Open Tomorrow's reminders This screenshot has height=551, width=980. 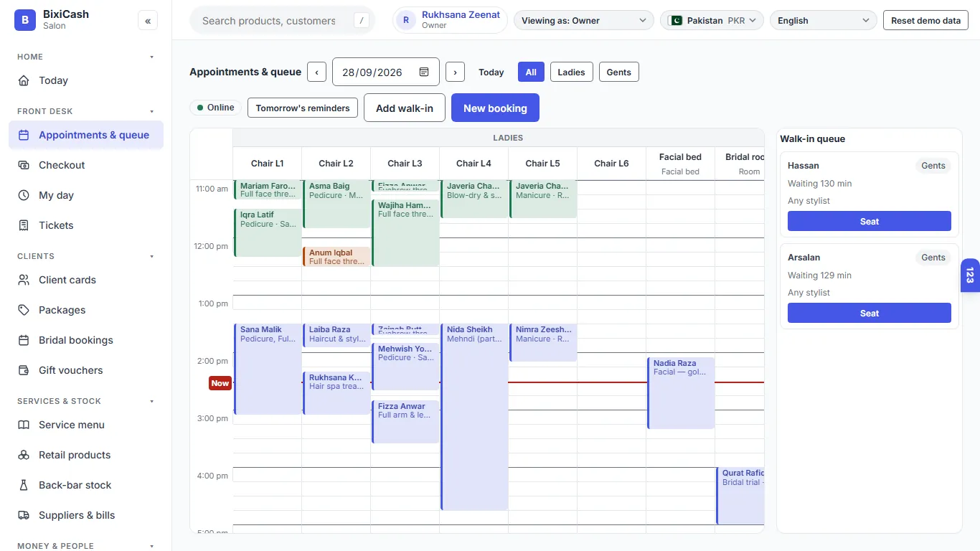(303, 108)
